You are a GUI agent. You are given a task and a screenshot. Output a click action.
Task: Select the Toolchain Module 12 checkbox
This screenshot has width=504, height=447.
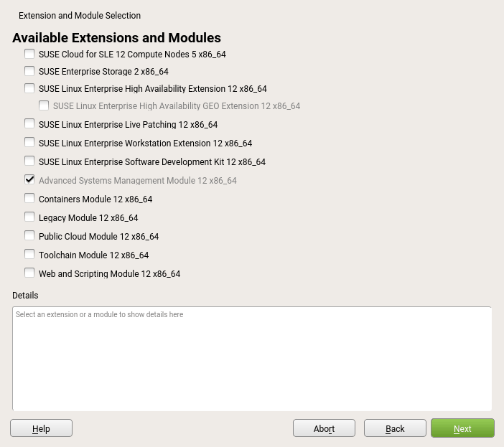click(29, 255)
